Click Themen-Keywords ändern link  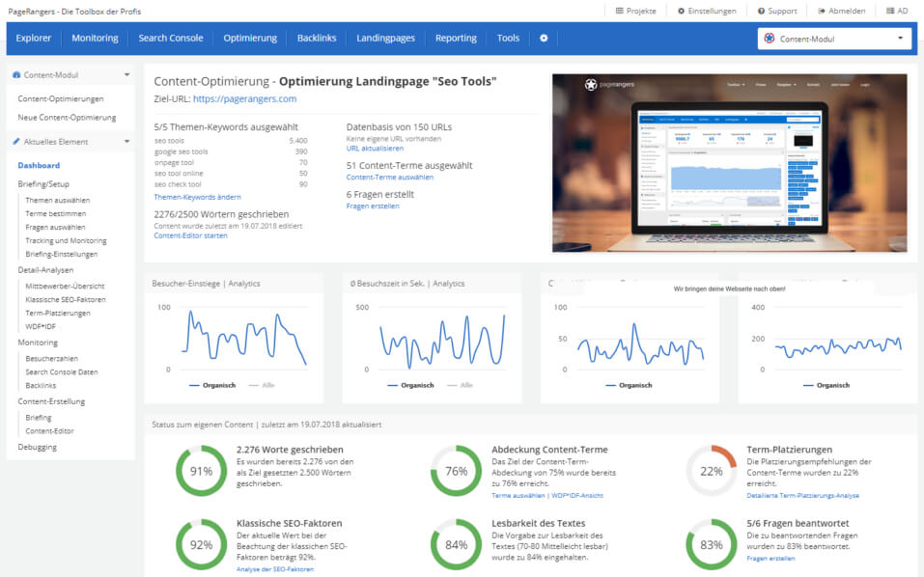click(x=197, y=197)
